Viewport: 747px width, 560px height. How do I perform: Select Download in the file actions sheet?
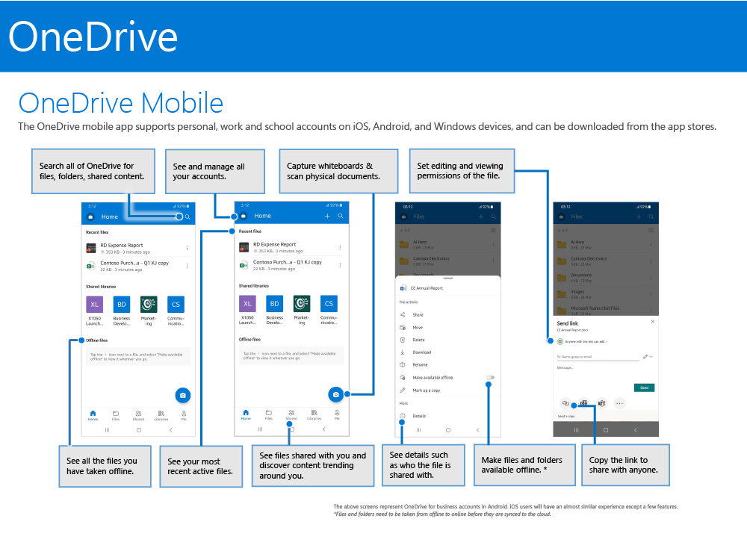click(x=447, y=352)
